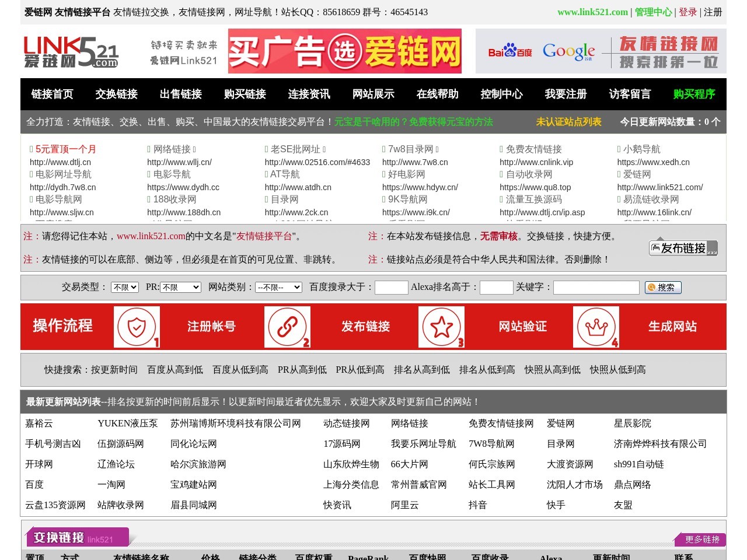Image resolution: width=747 pixels, height=560 pixels.
Task: Sort by 百度从低到高
Action: 240,370
